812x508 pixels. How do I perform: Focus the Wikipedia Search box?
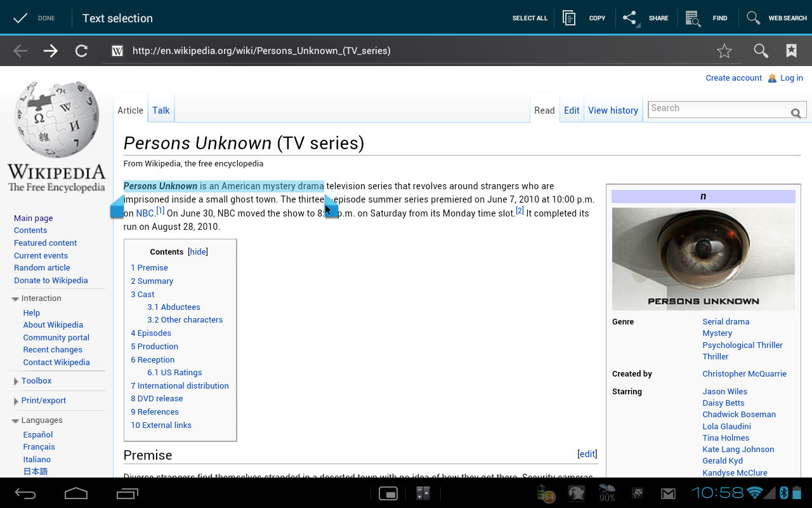coord(719,109)
